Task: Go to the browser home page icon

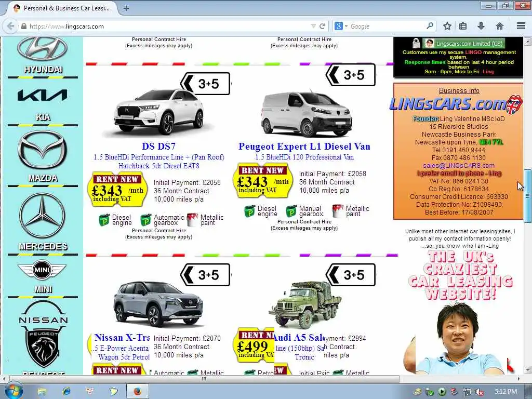Action: point(499,26)
